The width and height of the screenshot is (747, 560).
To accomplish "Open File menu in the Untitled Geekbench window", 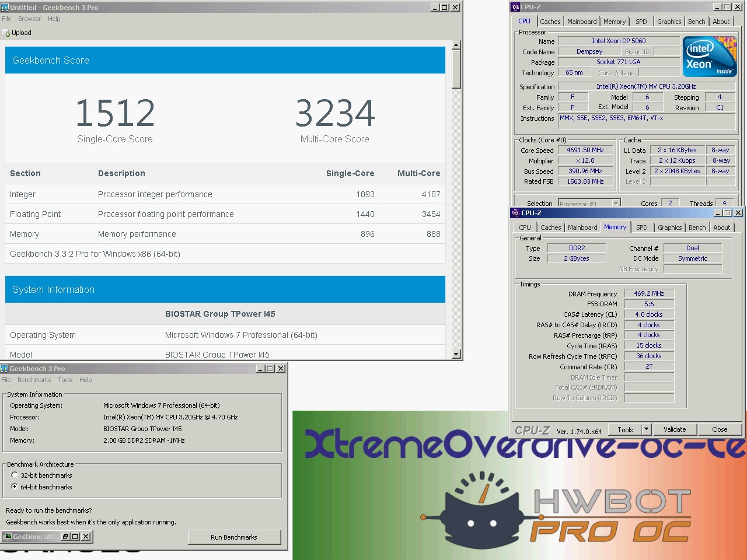I will (x=6, y=19).
